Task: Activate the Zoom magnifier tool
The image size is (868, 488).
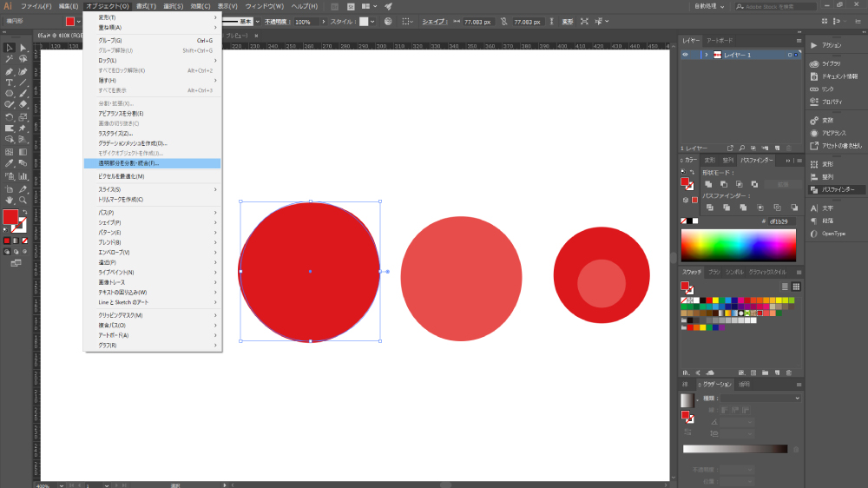Action: (x=23, y=200)
